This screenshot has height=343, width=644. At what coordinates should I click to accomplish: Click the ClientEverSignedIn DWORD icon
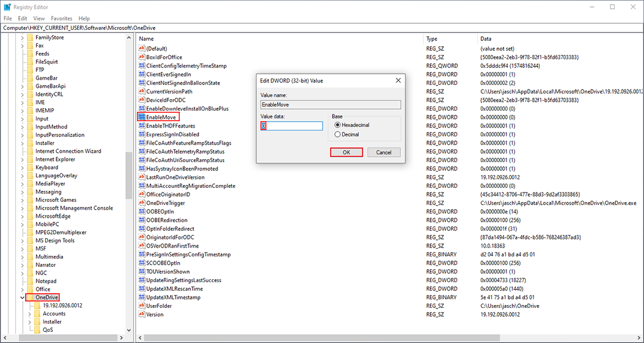142,74
